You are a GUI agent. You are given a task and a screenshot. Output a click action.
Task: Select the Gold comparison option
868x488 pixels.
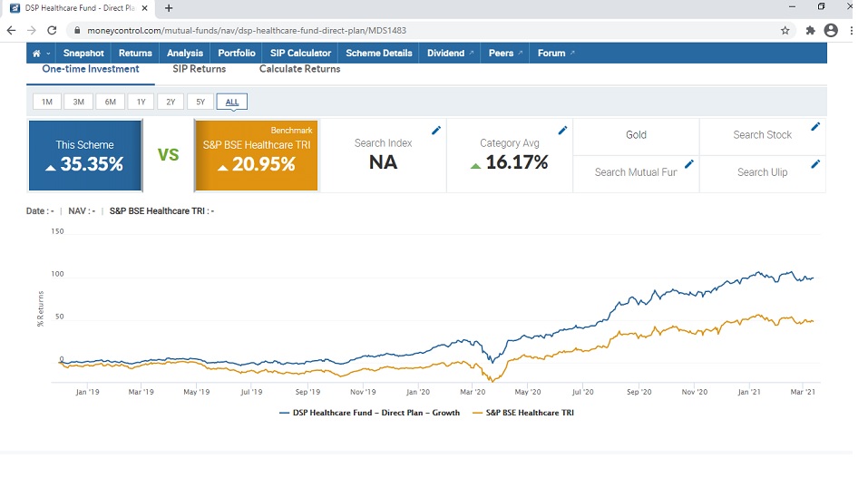pyautogui.click(x=636, y=135)
